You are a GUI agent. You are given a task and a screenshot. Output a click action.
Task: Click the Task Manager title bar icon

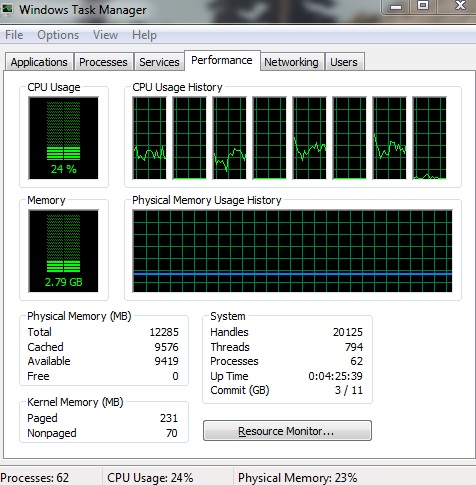pos(7,8)
